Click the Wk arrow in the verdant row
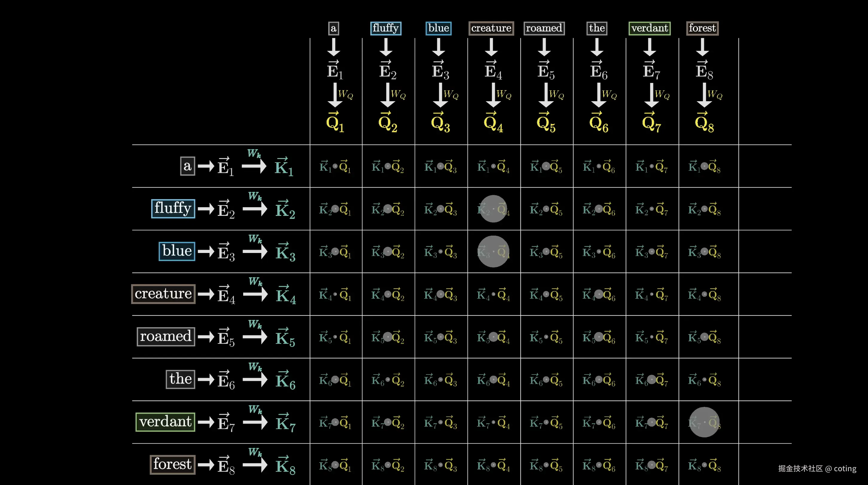The image size is (868, 485). pos(255,422)
